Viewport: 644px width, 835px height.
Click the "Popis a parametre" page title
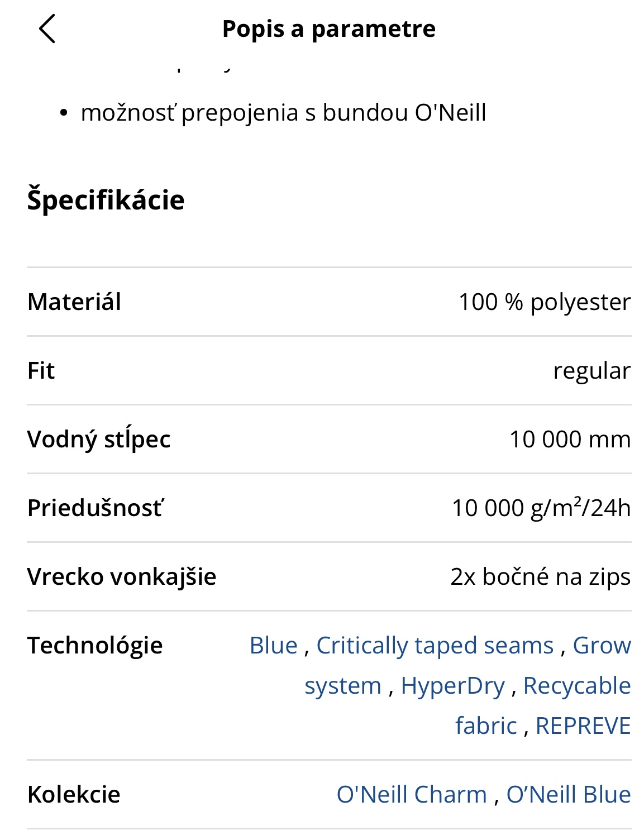point(328,29)
